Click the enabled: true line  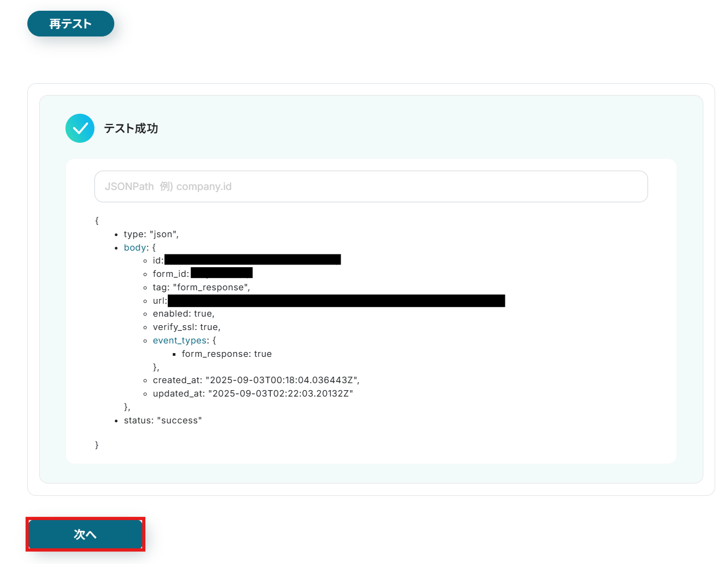(183, 313)
